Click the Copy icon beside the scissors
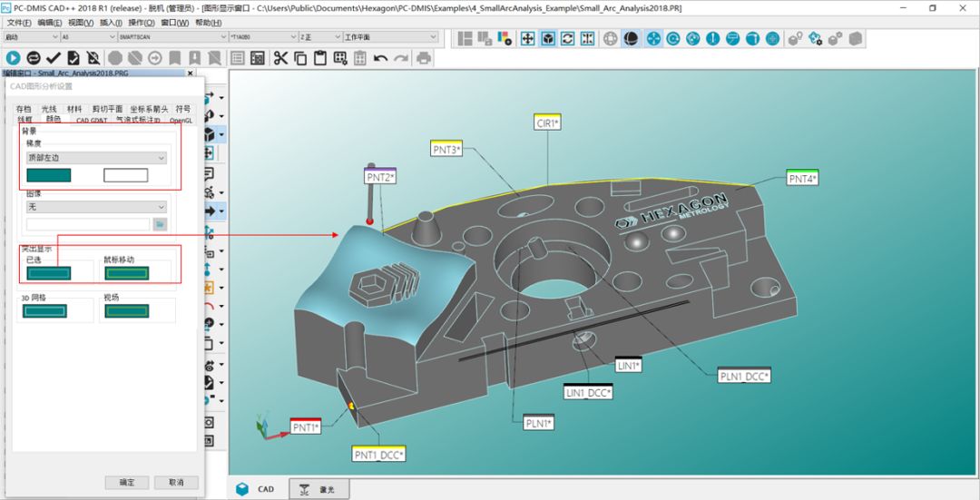 pyautogui.click(x=300, y=58)
